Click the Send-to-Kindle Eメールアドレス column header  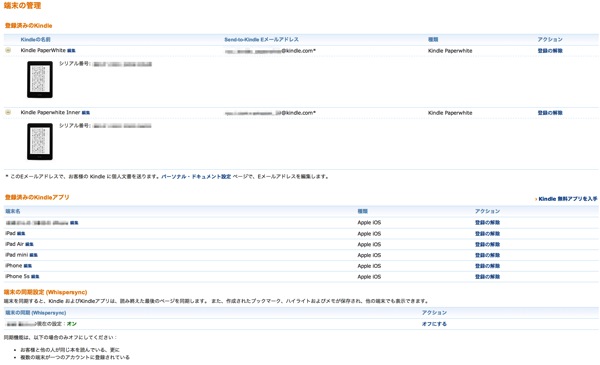261,39
